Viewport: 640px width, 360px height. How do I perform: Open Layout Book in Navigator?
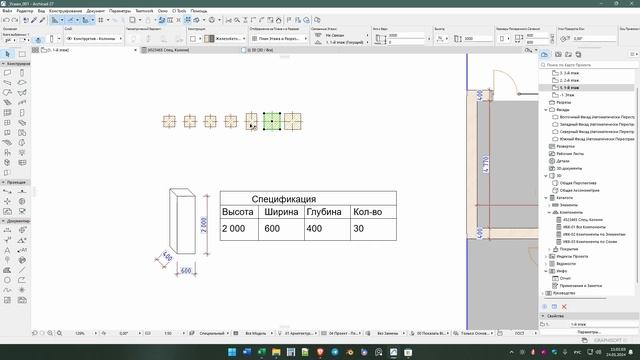568,54
